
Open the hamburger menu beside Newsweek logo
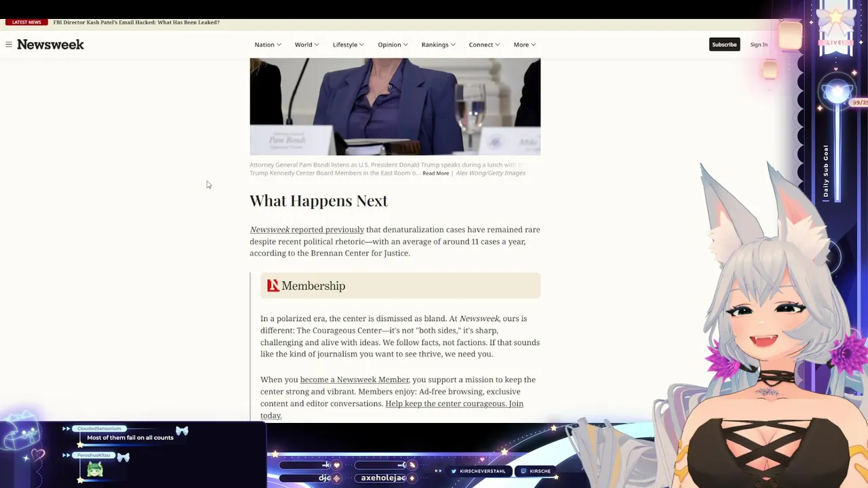(x=8, y=45)
